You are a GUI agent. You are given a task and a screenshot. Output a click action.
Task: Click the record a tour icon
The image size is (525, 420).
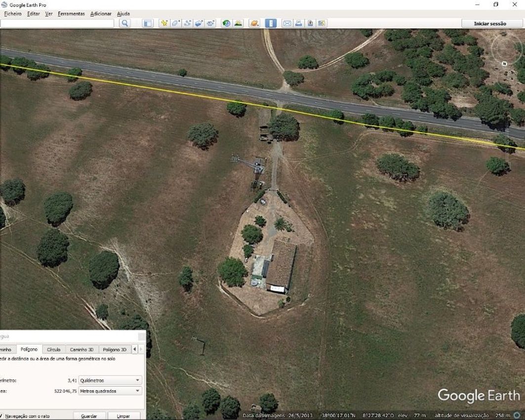(211, 23)
